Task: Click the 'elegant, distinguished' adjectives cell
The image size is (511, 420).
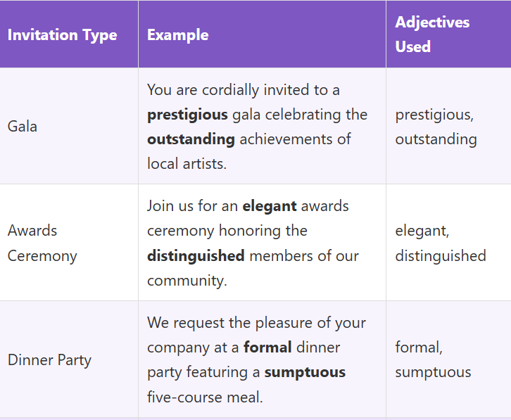Action: coord(440,243)
